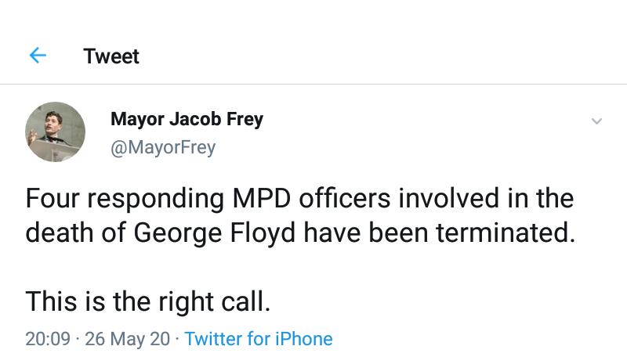Click the word "Mayor" in the display name

click(x=137, y=120)
